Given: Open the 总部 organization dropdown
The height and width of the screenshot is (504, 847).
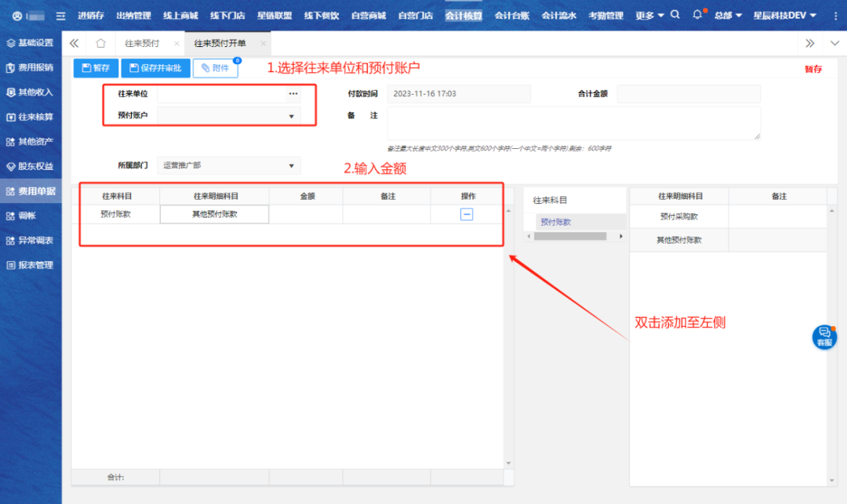Looking at the screenshot, I should [728, 16].
